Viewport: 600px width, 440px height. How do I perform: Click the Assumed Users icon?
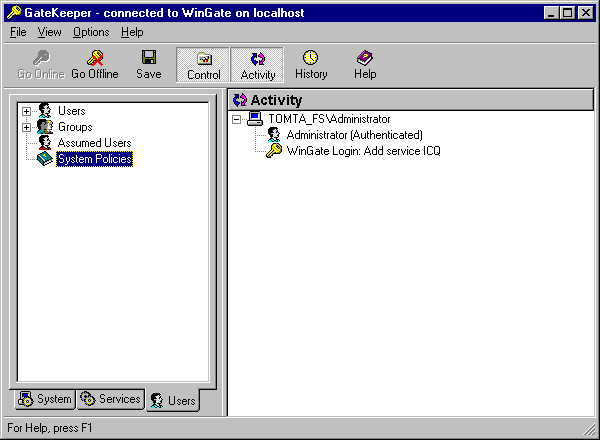[45, 143]
